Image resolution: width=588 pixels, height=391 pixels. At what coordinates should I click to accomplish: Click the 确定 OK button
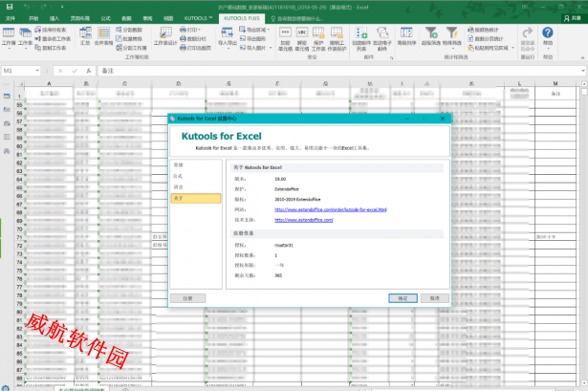tap(403, 298)
